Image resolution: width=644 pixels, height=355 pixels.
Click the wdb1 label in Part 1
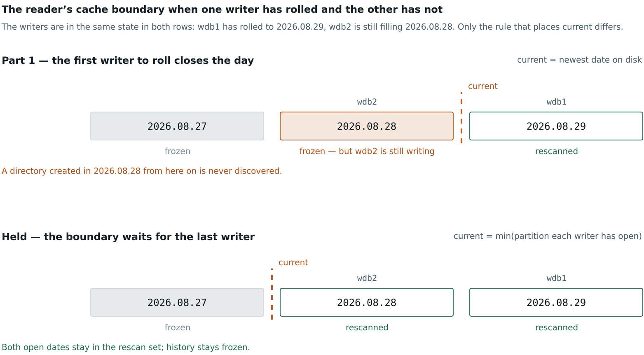556,102
